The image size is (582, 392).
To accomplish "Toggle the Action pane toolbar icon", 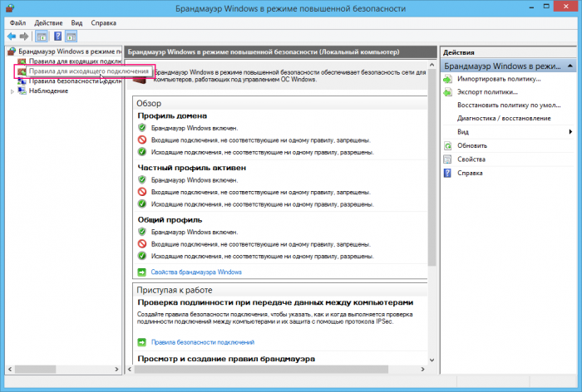I will click(x=71, y=37).
